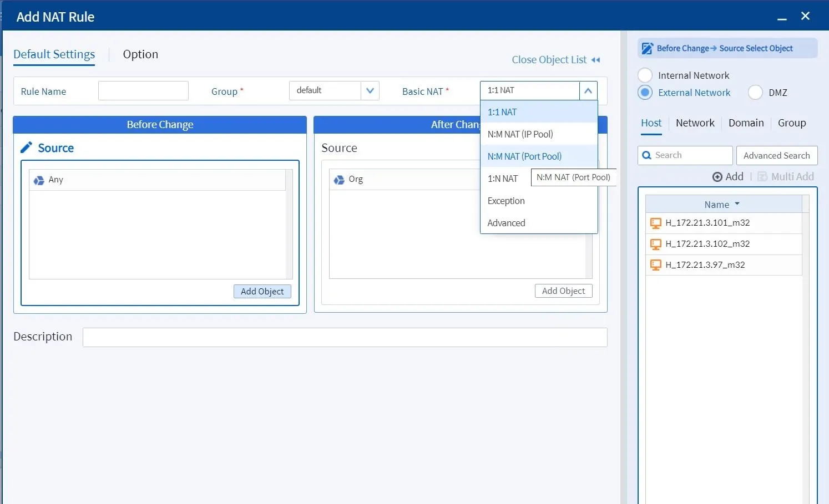Click host icon for H_172.21.3.101_m32
Viewport: 829px width, 504px height.
coord(655,223)
